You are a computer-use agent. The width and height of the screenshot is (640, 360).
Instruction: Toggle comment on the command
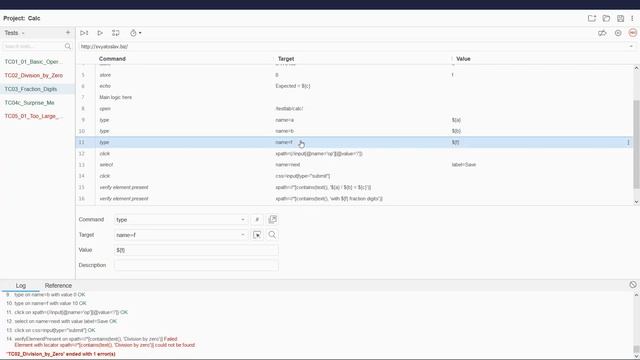coord(257,220)
